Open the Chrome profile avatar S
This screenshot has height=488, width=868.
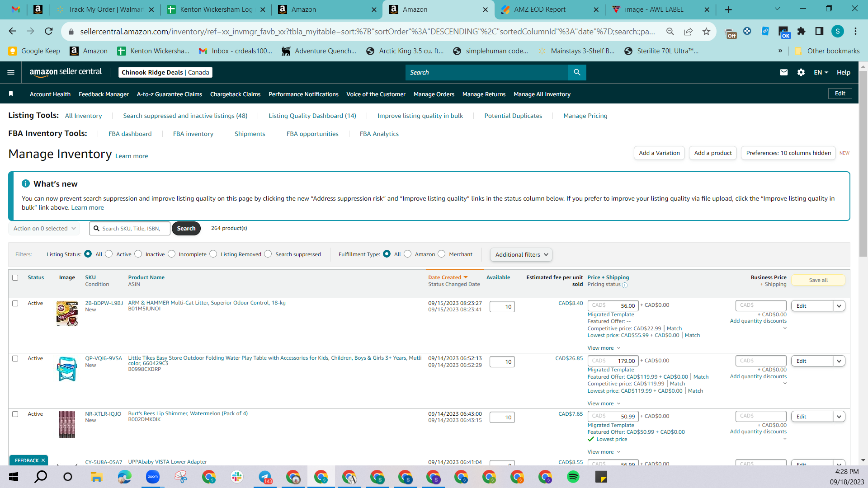(x=837, y=31)
